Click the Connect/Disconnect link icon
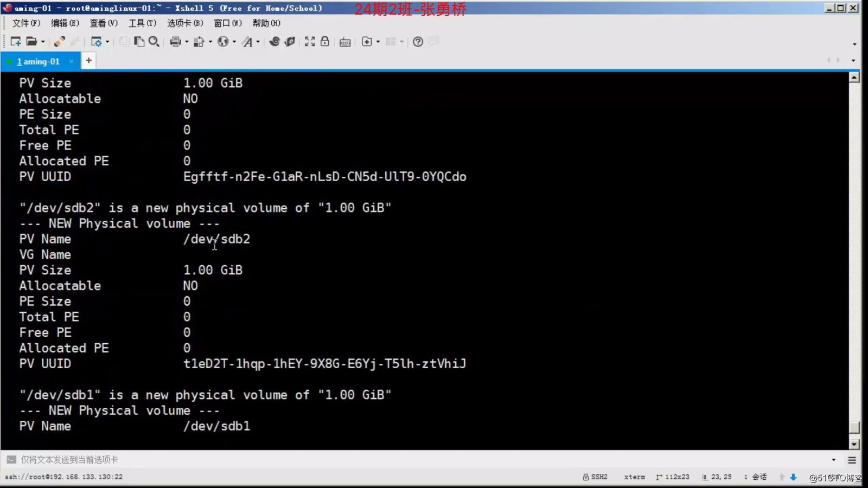The image size is (868, 488). click(60, 42)
